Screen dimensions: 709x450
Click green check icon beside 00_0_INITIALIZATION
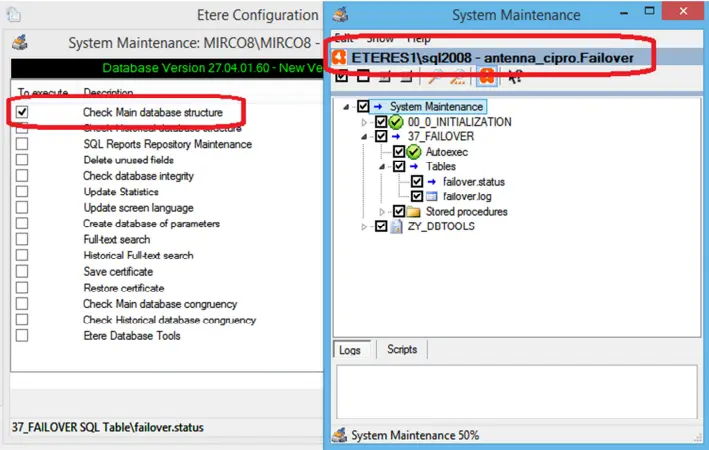pos(397,122)
